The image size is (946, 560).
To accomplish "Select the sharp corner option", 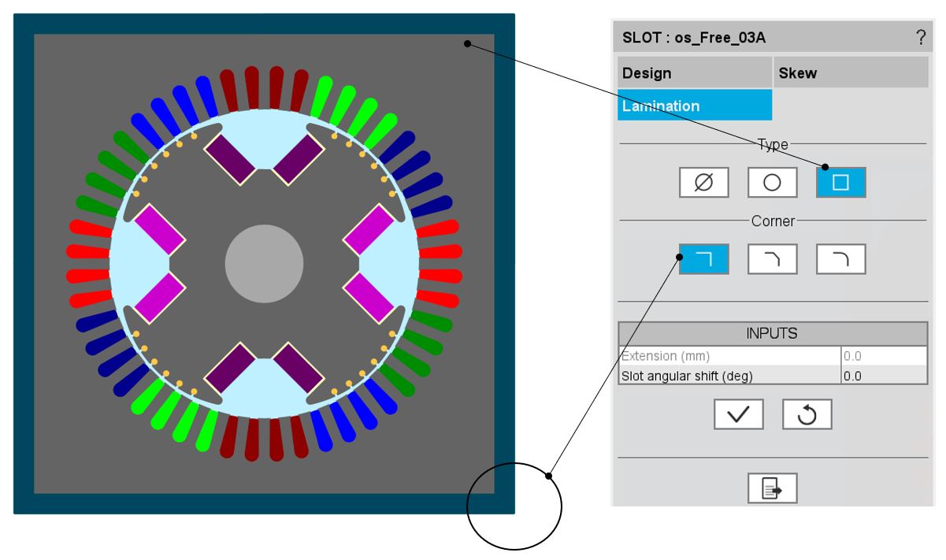I will [703, 259].
